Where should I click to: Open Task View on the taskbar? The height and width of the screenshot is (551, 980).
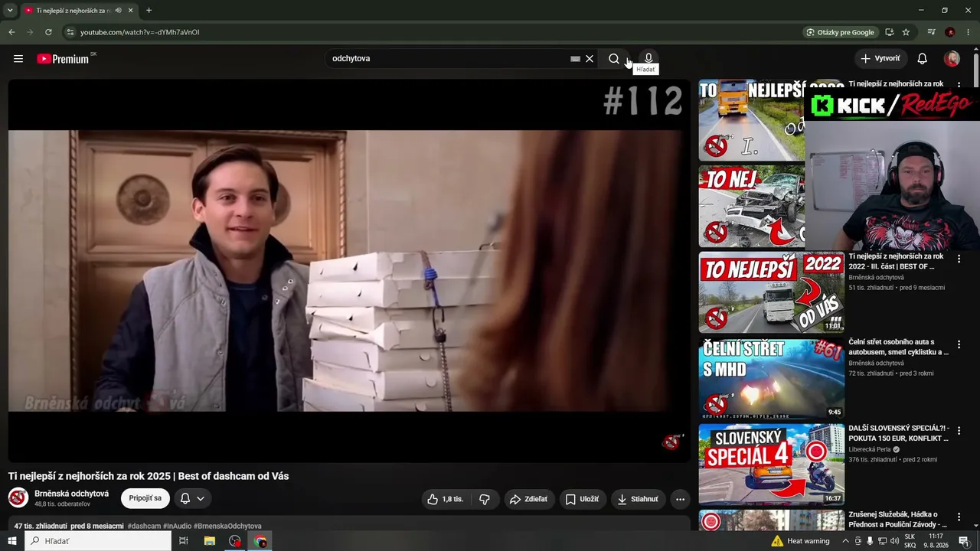tap(184, 541)
